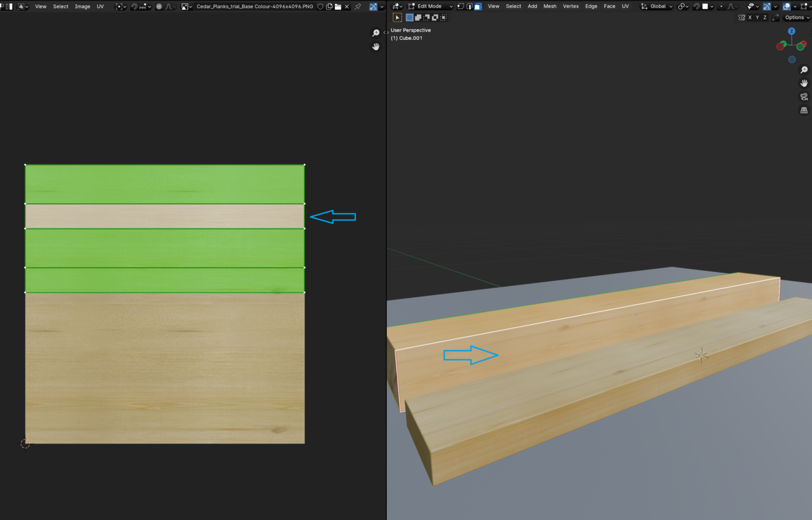This screenshot has width=812, height=520.
Task: Toggle viewport overlays button
Action: (x=787, y=6)
